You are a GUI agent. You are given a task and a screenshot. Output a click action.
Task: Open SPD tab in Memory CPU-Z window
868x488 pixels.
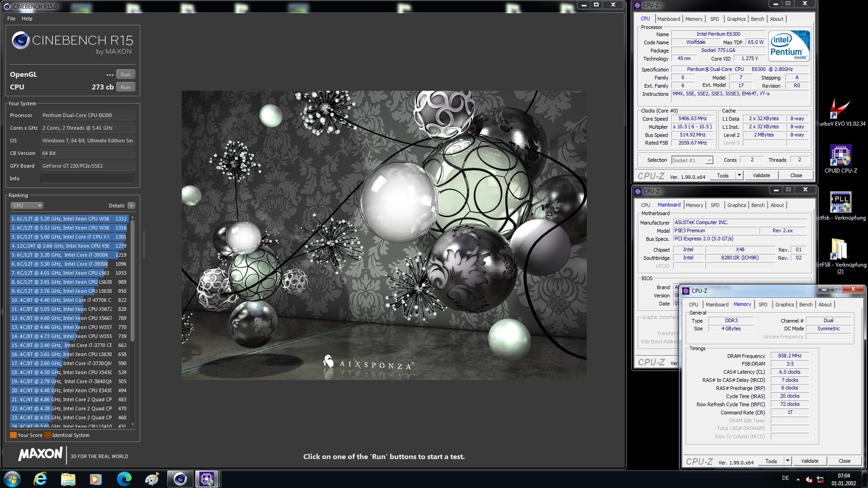click(x=763, y=305)
